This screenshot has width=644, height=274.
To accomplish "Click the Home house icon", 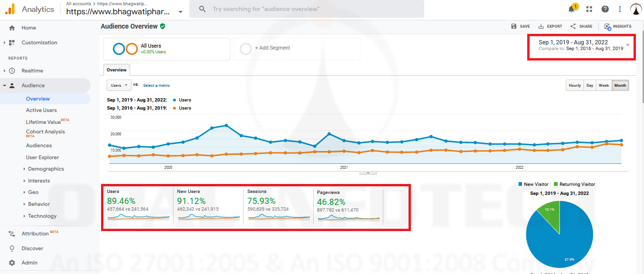I will coord(12,28).
